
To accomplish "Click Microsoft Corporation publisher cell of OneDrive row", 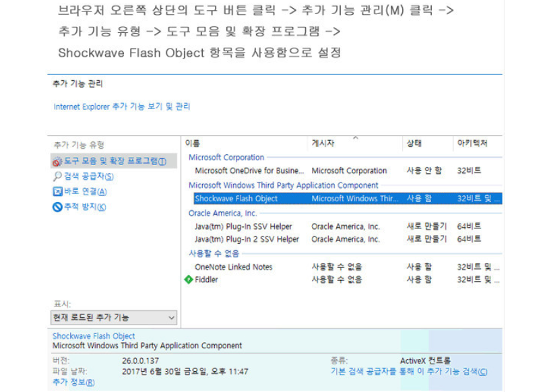I will pyautogui.click(x=349, y=170).
